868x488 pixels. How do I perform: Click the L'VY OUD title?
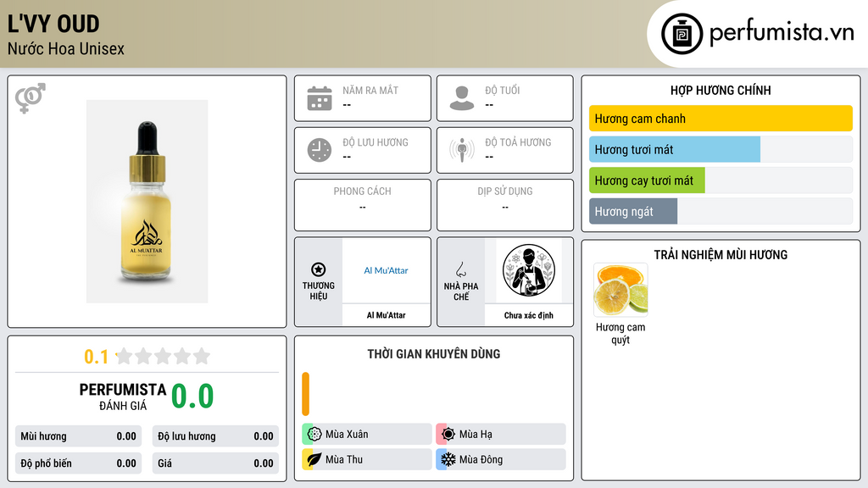point(53,24)
